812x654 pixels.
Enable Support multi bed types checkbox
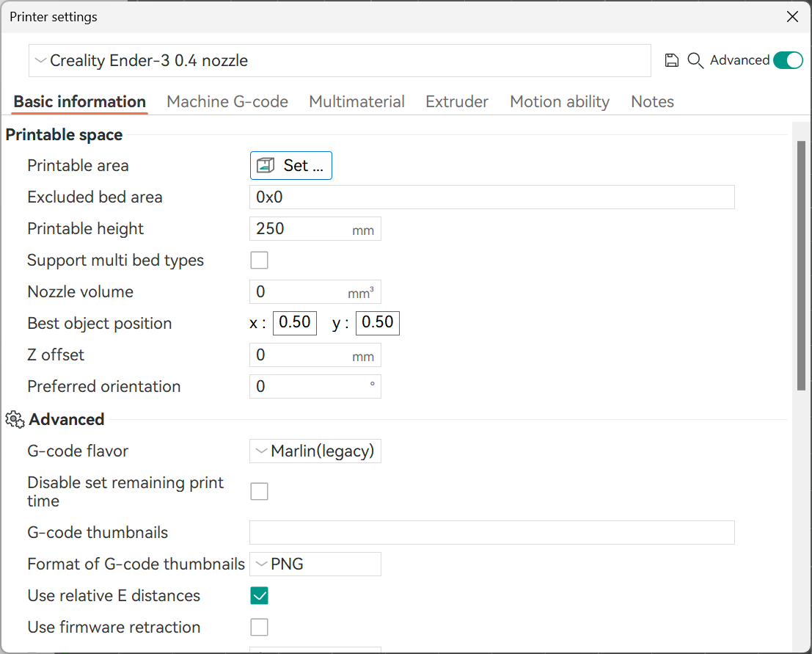259,260
